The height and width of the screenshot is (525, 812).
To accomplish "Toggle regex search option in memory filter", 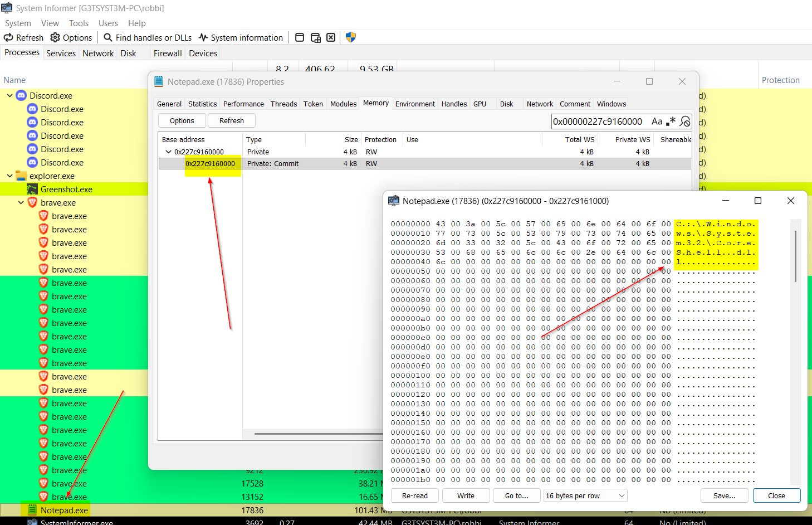I will [671, 121].
